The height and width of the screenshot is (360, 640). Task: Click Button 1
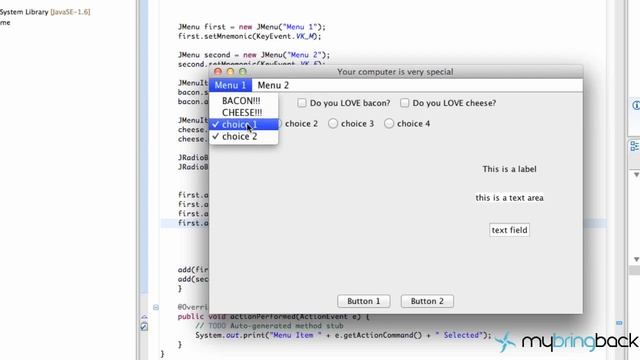[364, 301]
